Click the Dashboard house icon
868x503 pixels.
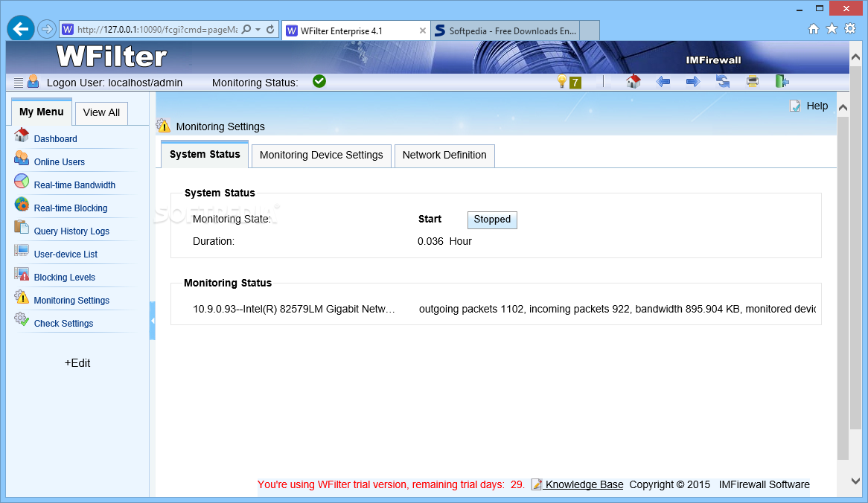[x=22, y=135]
